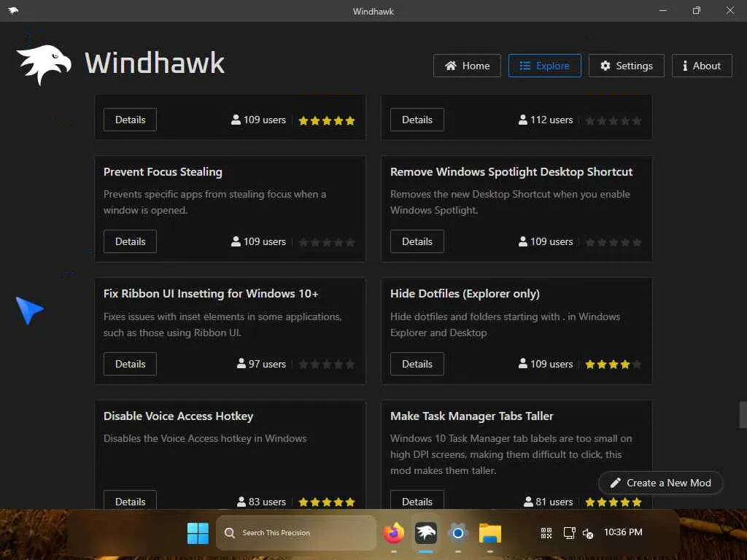Click the pencil icon on Create a New Mod
The width and height of the screenshot is (747, 560).
point(616,483)
